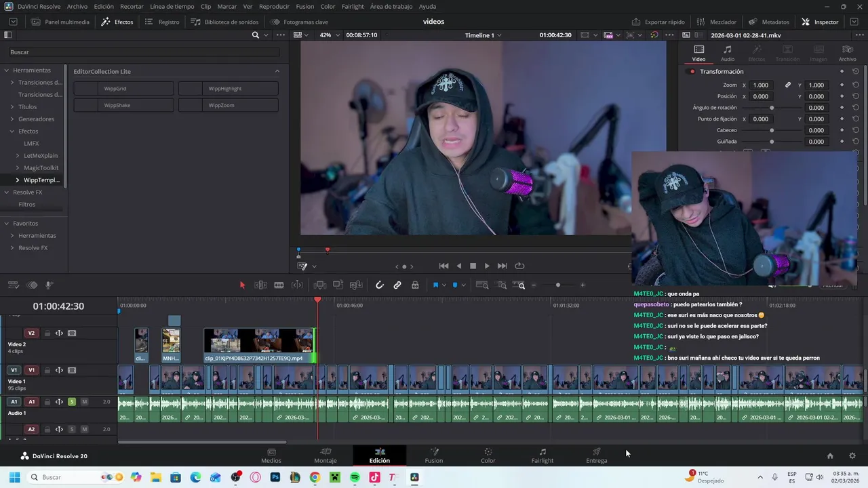
Task: Click the Zoom X value field
Action: [761, 85]
